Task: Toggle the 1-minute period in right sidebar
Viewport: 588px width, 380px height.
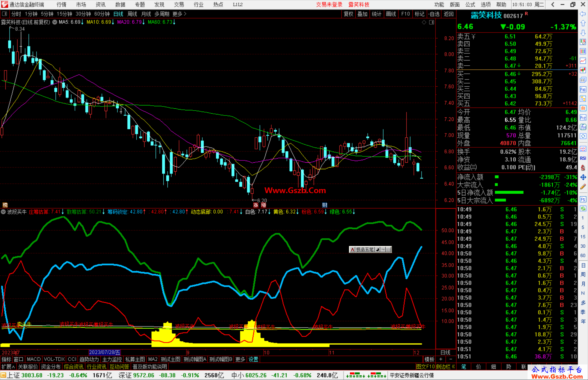Action: [x=583, y=218]
